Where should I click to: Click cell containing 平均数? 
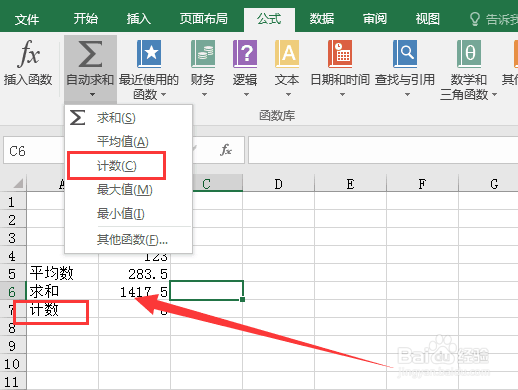pos(63,273)
